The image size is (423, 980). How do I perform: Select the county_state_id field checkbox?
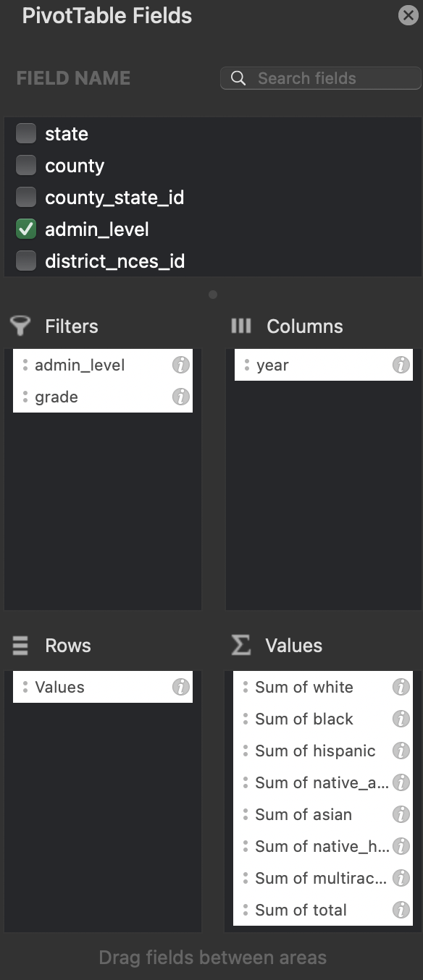click(26, 197)
